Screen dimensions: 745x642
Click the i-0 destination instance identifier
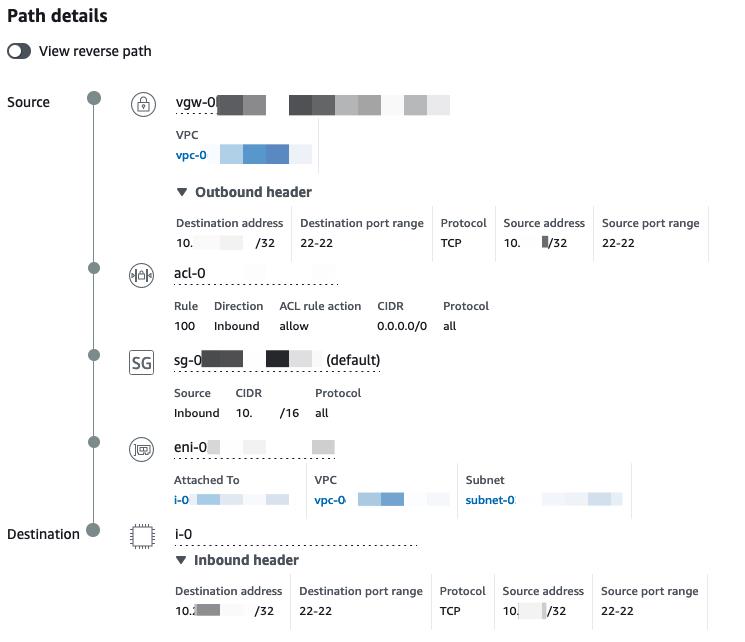[183, 534]
